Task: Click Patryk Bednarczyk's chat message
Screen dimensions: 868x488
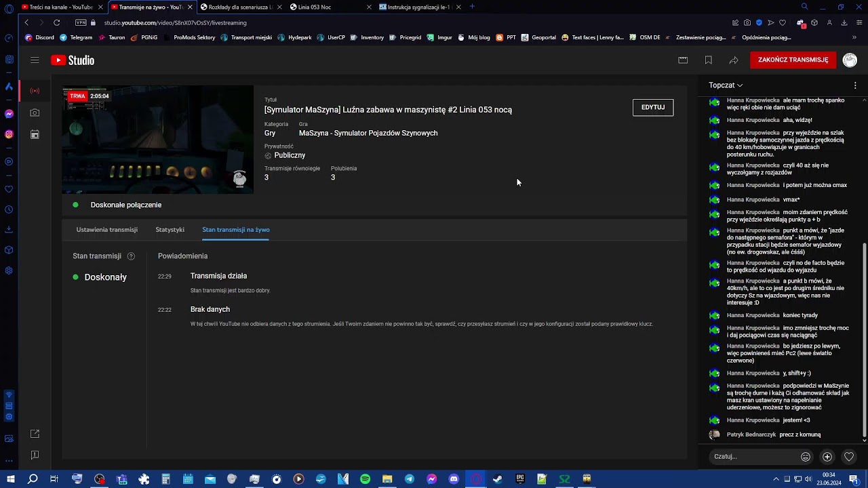Action: [773, 434]
